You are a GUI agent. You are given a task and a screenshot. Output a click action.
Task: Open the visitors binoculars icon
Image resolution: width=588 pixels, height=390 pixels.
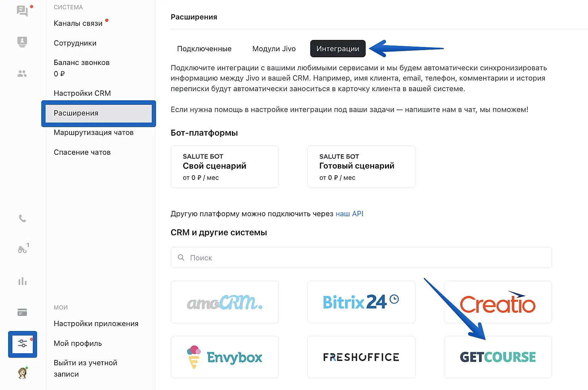22,249
